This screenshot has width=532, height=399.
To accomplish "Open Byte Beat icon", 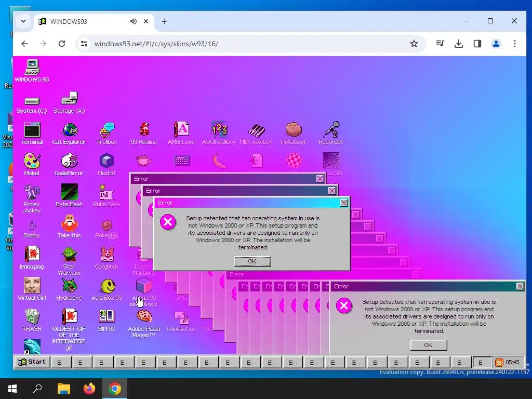I will 69,196.
